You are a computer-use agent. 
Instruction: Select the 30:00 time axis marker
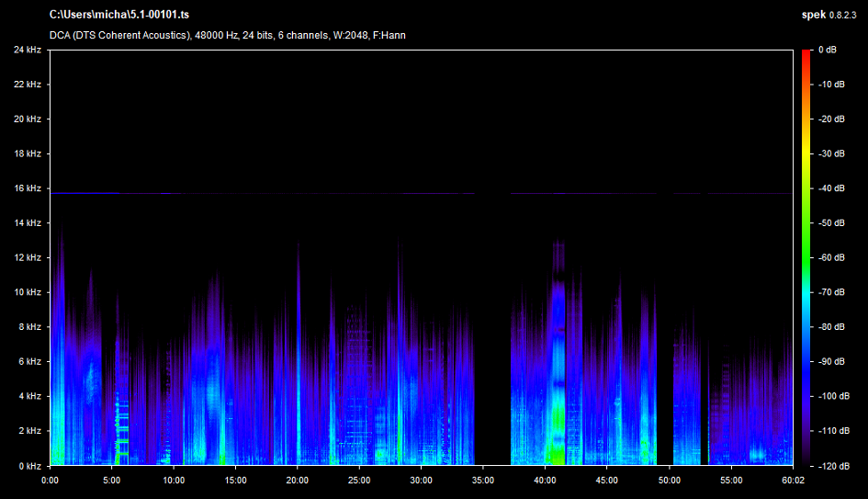tap(421, 480)
